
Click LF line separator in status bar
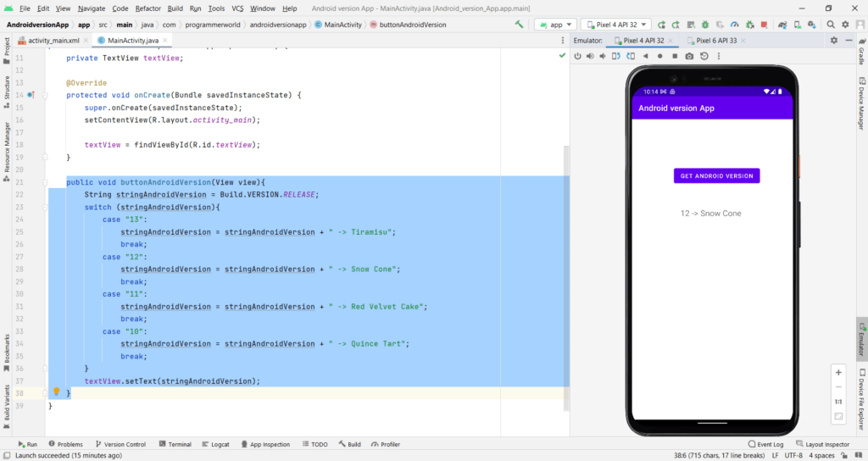[775, 455]
